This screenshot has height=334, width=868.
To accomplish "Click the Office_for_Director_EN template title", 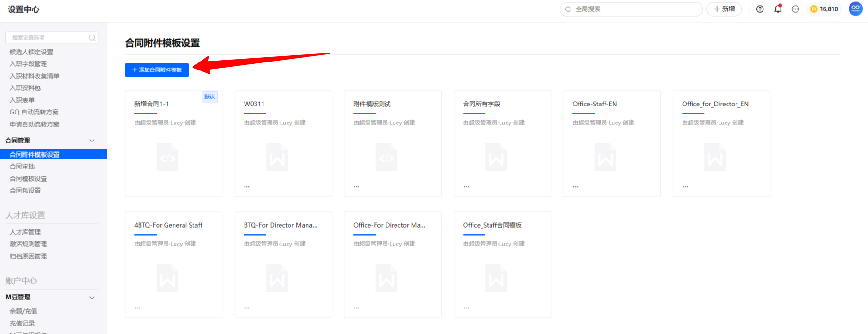I will click(x=715, y=104).
